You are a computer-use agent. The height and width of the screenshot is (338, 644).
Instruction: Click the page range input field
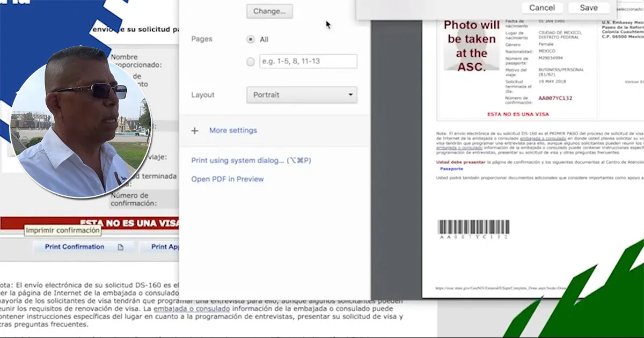click(x=308, y=61)
